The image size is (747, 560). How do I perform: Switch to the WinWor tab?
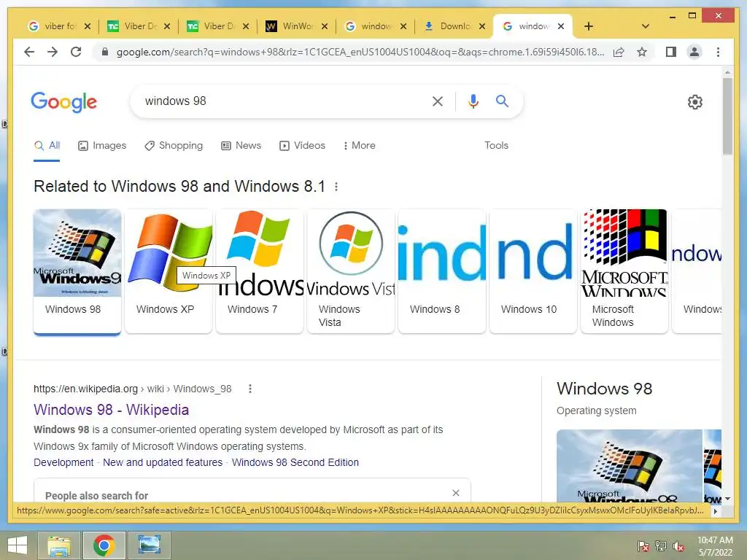pos(295,26)
